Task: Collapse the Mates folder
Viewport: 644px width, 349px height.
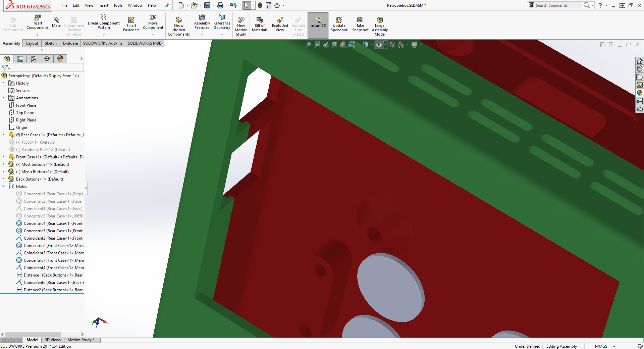Action: pos(3,187)
